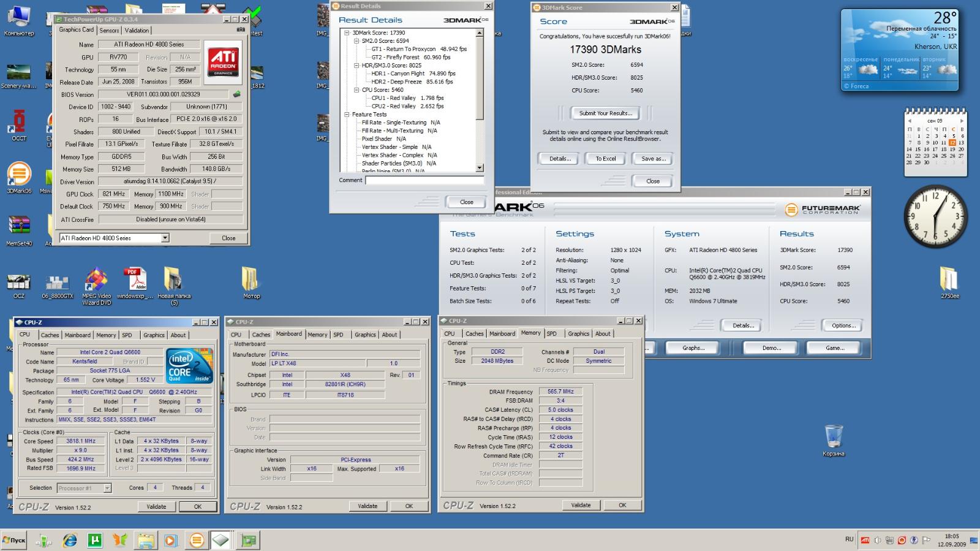Open MPEG Video Wizard DVD shortcut
980x551 pixels.
click(96, 287)
